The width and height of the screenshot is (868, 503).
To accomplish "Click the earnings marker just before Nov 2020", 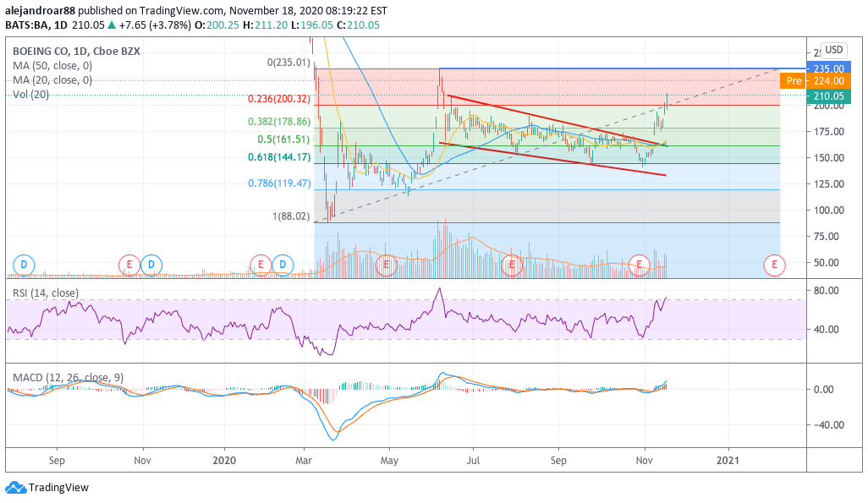I will 639,265.
